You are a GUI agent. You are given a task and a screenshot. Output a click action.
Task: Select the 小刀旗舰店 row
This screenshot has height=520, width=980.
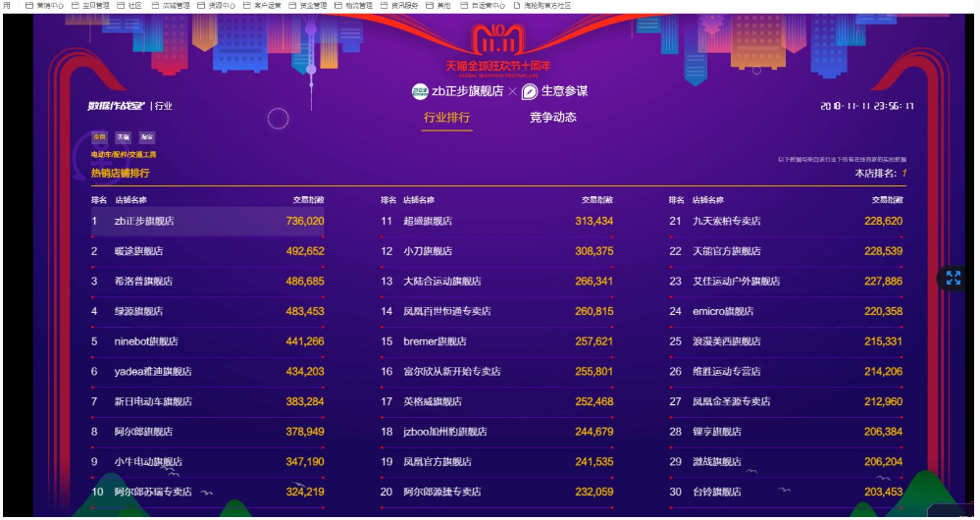(x=497, y=251)
